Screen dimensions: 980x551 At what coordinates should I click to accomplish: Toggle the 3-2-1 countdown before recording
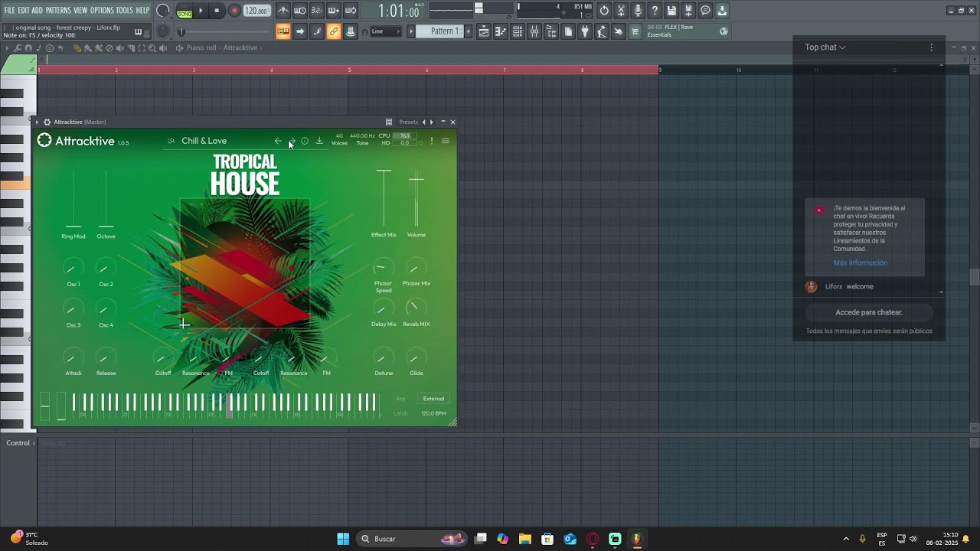(x=317, y=11)
